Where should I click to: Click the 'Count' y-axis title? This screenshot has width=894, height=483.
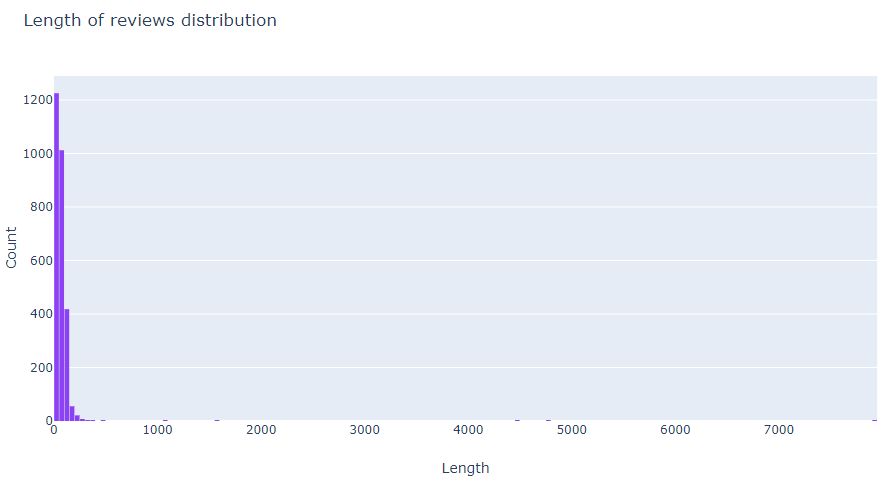tap(12, 247)
